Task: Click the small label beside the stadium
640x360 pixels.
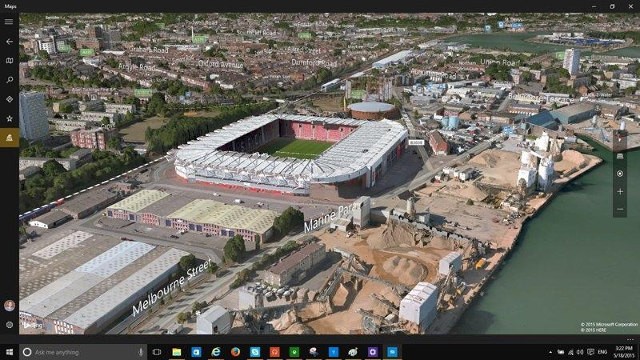Action: (x=416, y=142)
